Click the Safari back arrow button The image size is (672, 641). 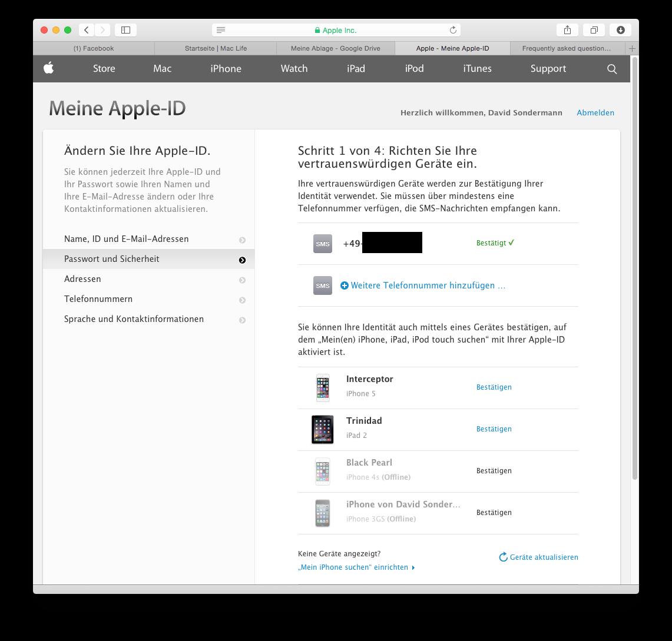click(x=87, y=30)
